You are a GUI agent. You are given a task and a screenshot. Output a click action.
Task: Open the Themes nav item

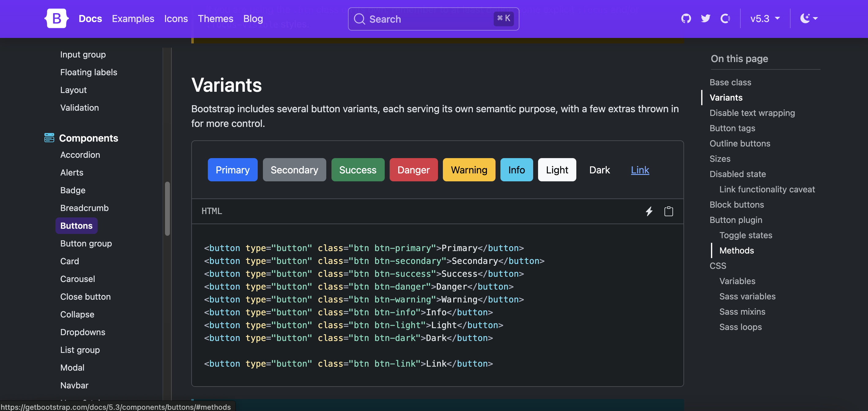[215, 19]
